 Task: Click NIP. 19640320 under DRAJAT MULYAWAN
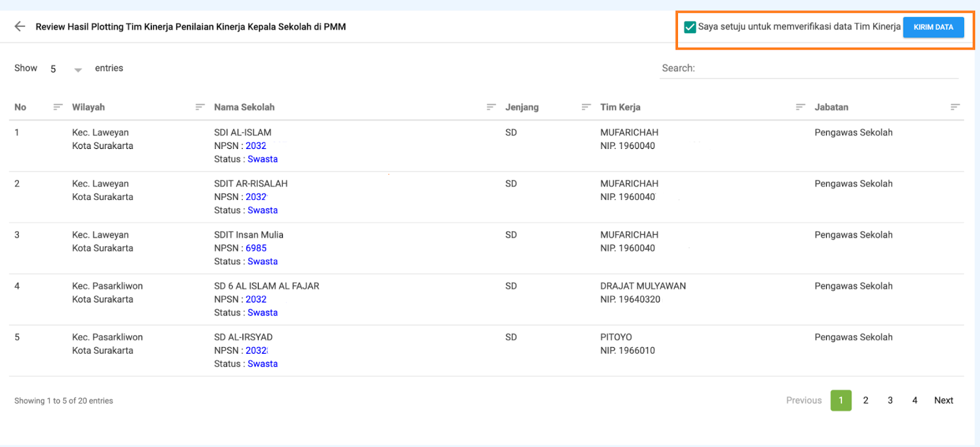[x=630, y=299]
